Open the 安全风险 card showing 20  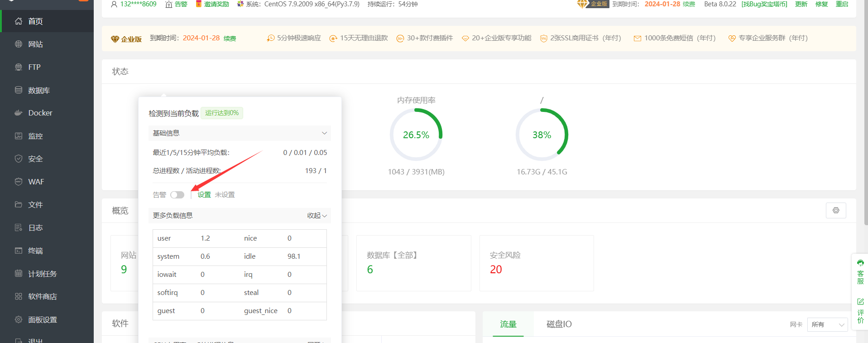click(537, 263)
